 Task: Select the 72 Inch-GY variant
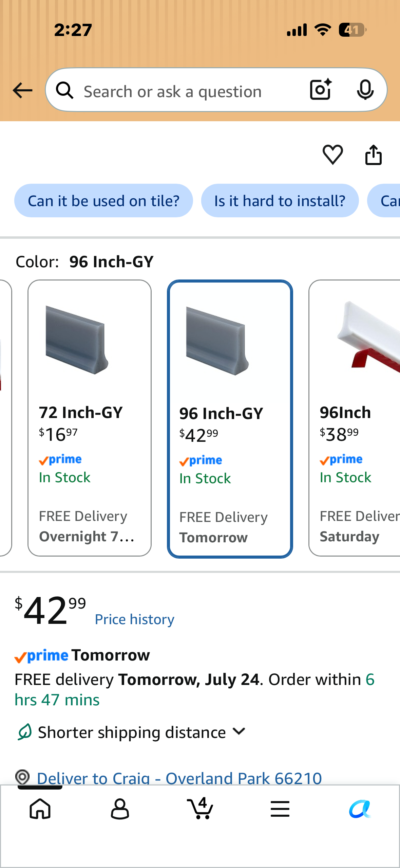pos(90,418)
